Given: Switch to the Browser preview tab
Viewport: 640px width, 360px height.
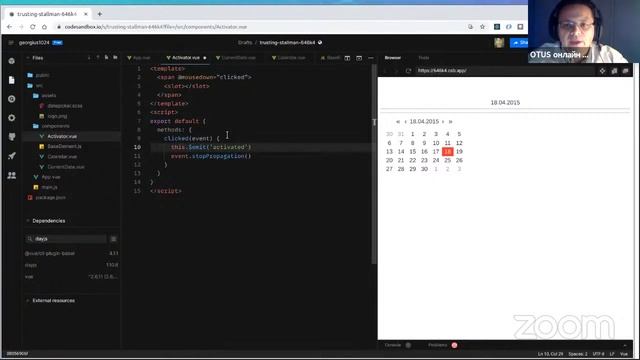Looking at the screenshot, I should [x=393, y=58].
